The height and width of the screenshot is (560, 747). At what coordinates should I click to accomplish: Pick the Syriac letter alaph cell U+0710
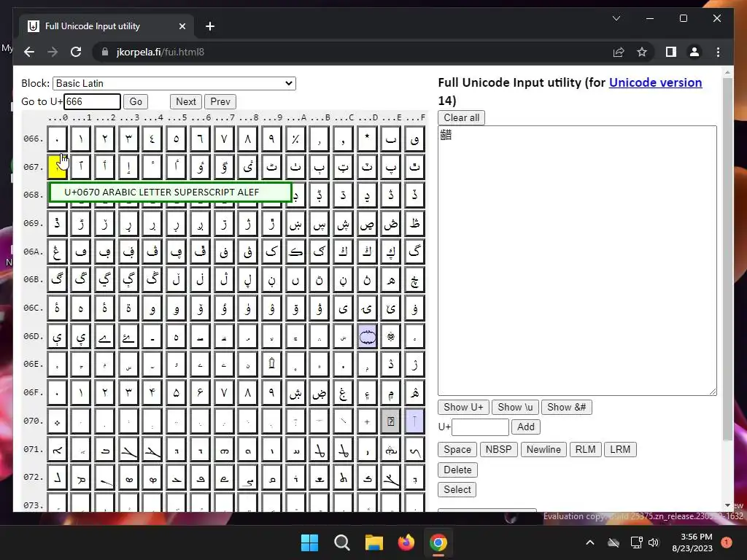(57, 450)
